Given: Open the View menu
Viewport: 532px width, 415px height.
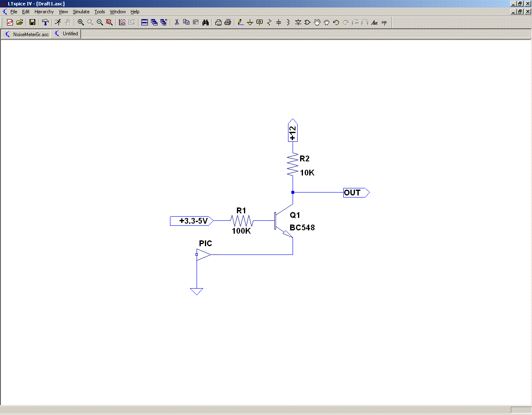Looking at the screenshot, I should click(x=63, y=12).
